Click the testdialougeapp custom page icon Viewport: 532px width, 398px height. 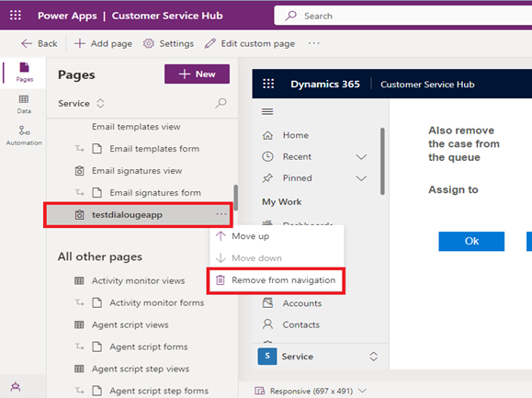click(x=79, y=215)
